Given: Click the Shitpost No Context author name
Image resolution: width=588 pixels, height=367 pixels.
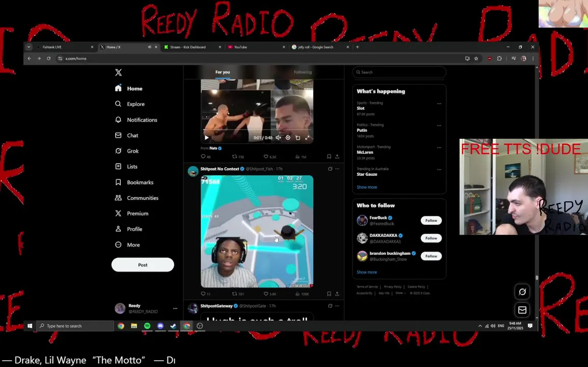Looking at the screenshot, I should click(220, 169).
